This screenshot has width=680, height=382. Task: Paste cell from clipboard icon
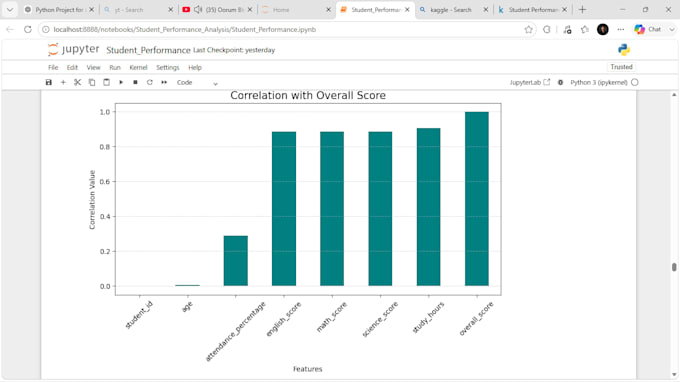pos(106,82)
